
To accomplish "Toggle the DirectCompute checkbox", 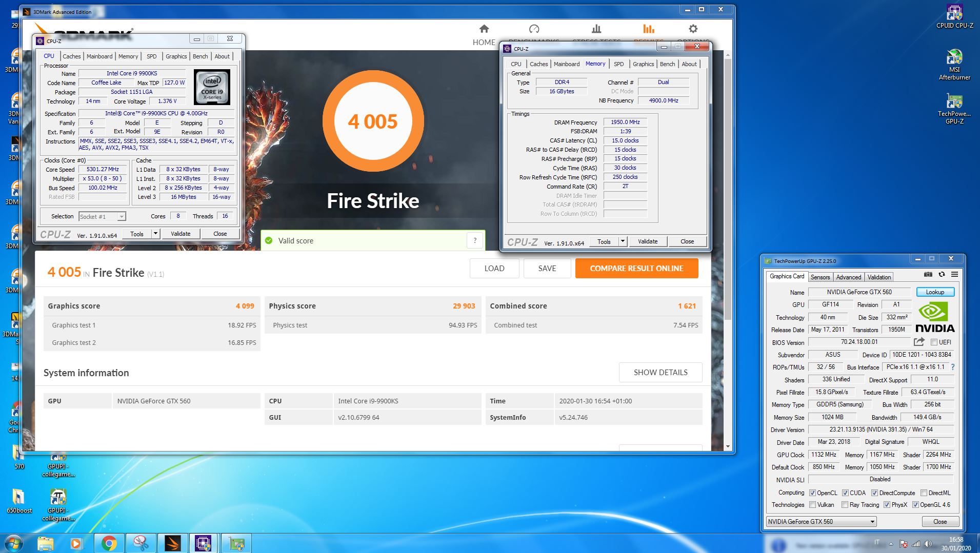I will pos(874,493).
